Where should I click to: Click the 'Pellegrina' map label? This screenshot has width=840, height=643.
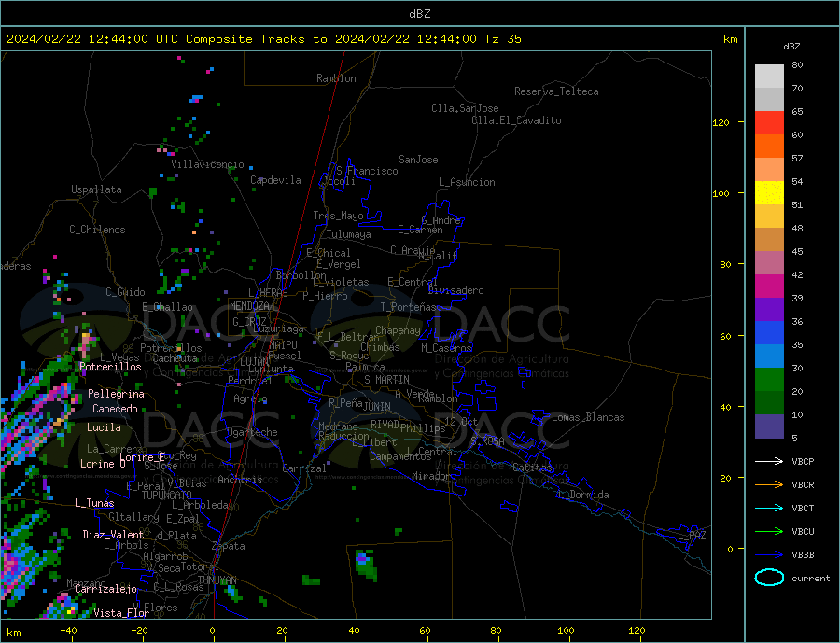[x=117, y=394]
